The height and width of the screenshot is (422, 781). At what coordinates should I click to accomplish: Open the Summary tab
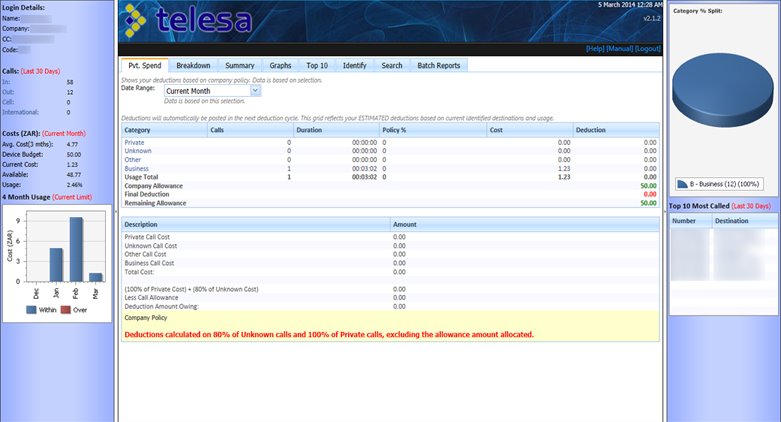240,65
